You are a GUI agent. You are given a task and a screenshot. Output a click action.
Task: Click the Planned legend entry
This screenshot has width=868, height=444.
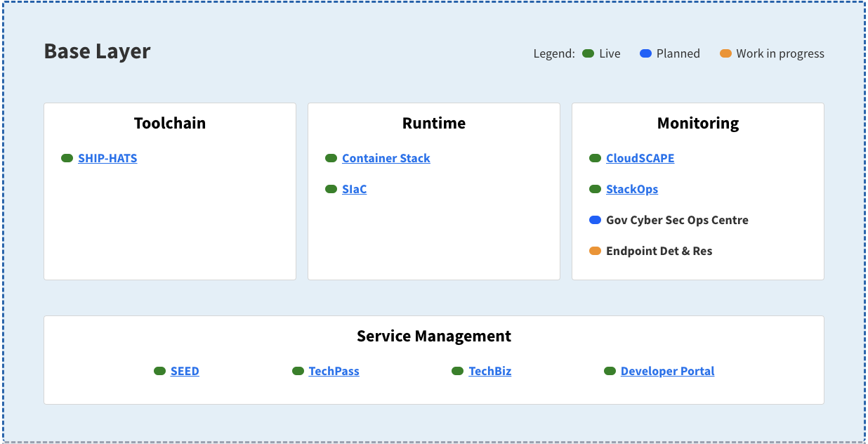(x=644, y=53)
